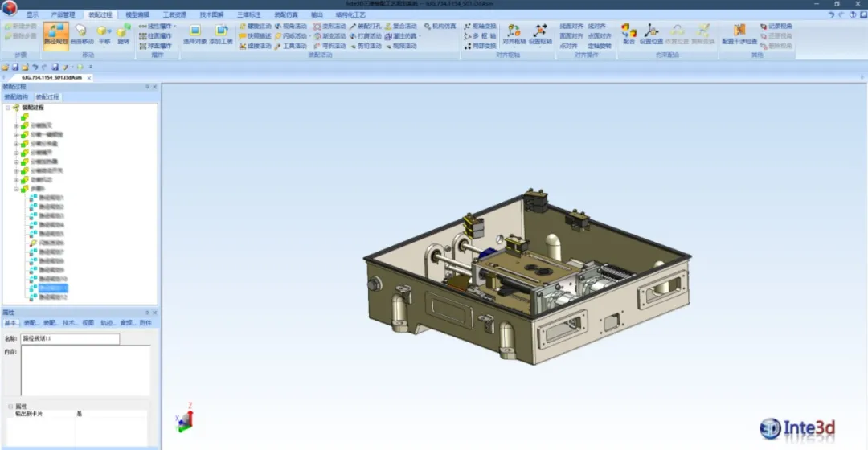Collapse the property group in the 属性 panel
868x450 pixels.
click(x=10, y=407)
